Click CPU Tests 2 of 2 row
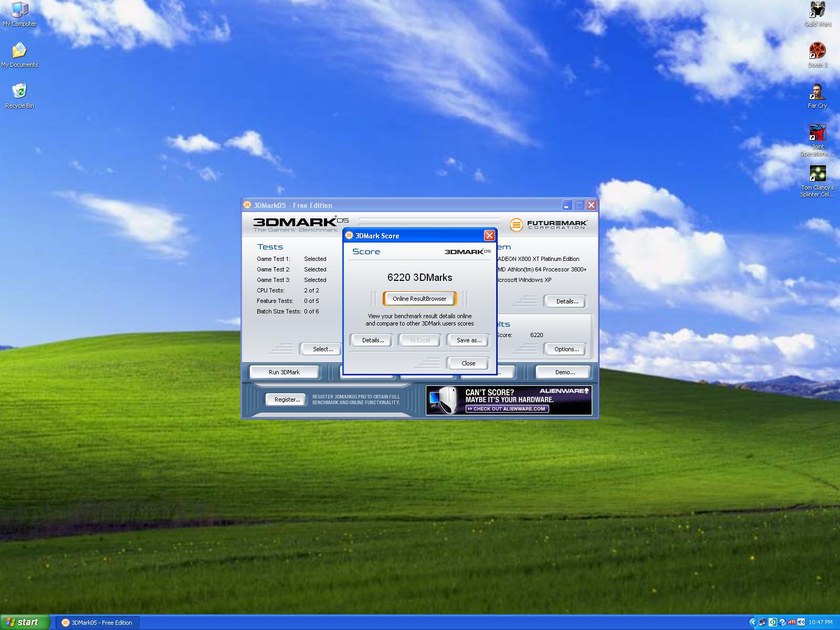This screenshot has height=630, width=840. pos(288,290)
